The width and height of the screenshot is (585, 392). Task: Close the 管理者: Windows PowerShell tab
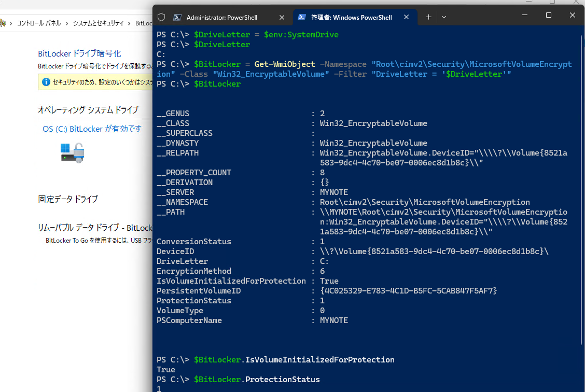click(x=407, y=17)
